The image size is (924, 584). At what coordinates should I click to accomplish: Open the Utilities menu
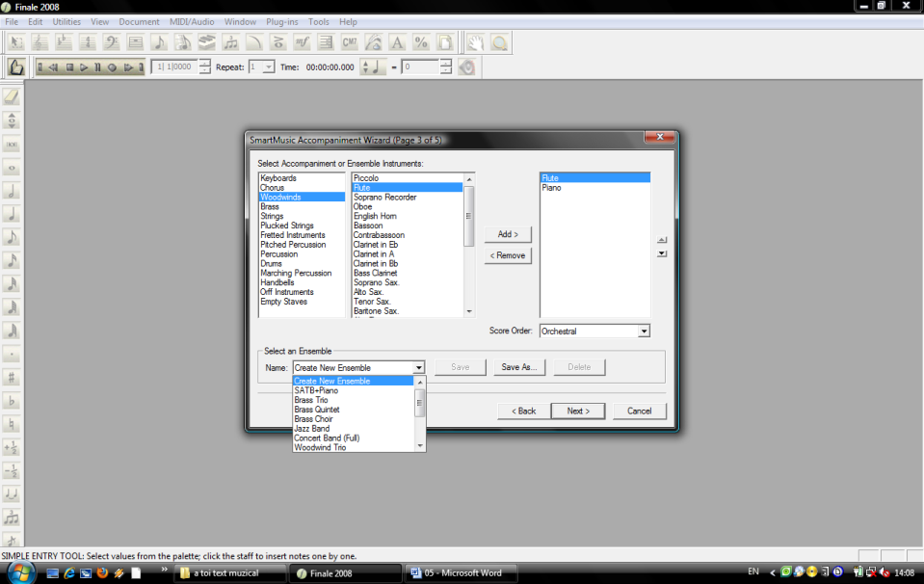click(x=66, y=22)
